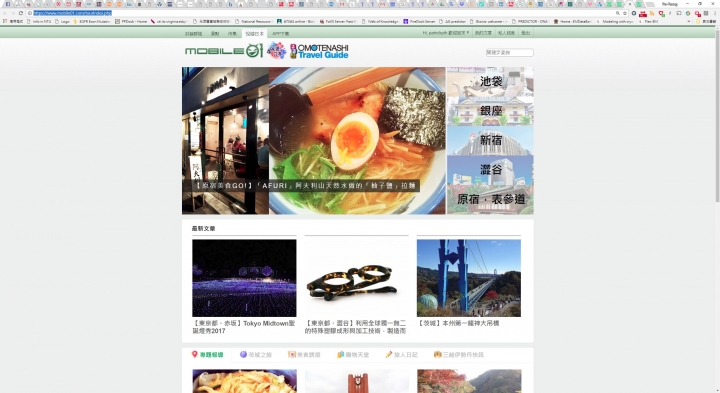Open the 遊戲 menu item

tap(215, 34)
